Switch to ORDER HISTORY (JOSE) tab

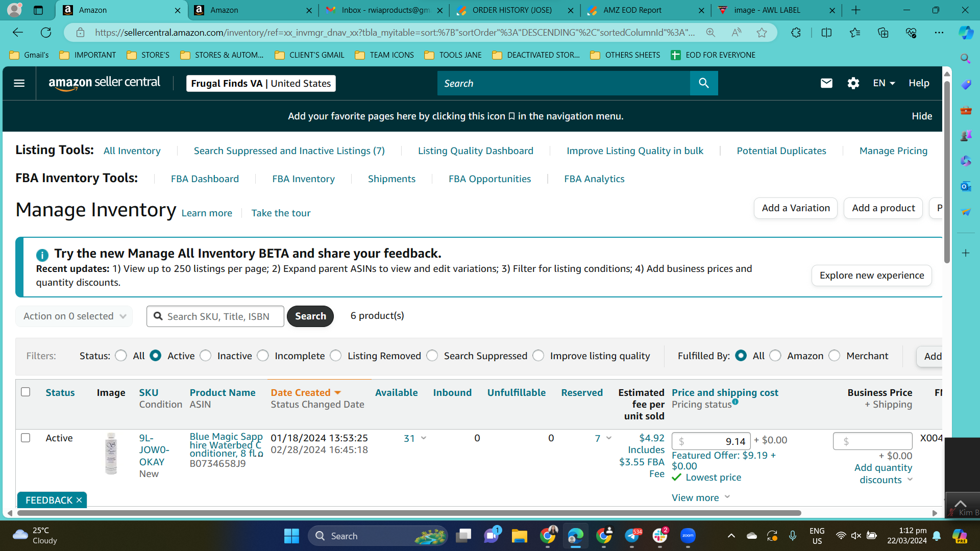click(514, 10)
